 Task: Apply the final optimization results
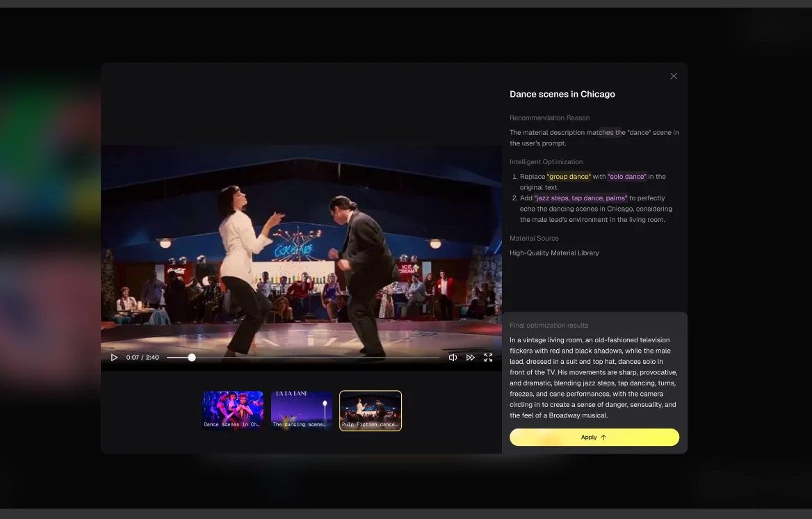coord(594,437)
